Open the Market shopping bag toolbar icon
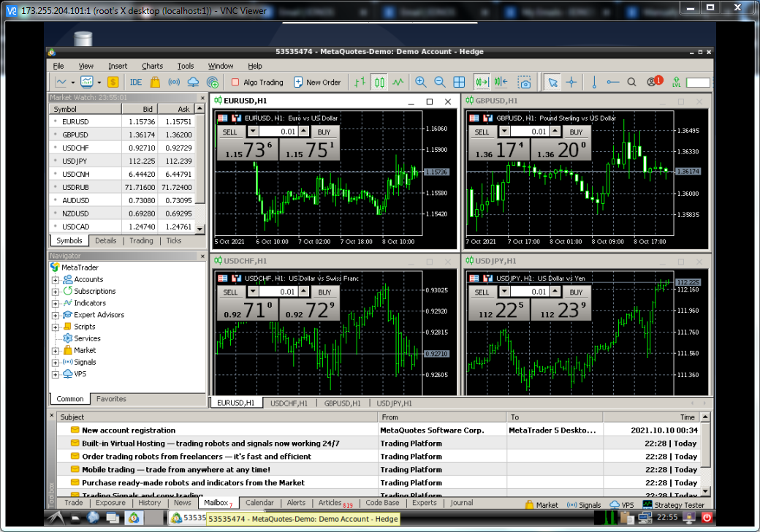This screenshot has height=532, width=760. click(155, 83)
